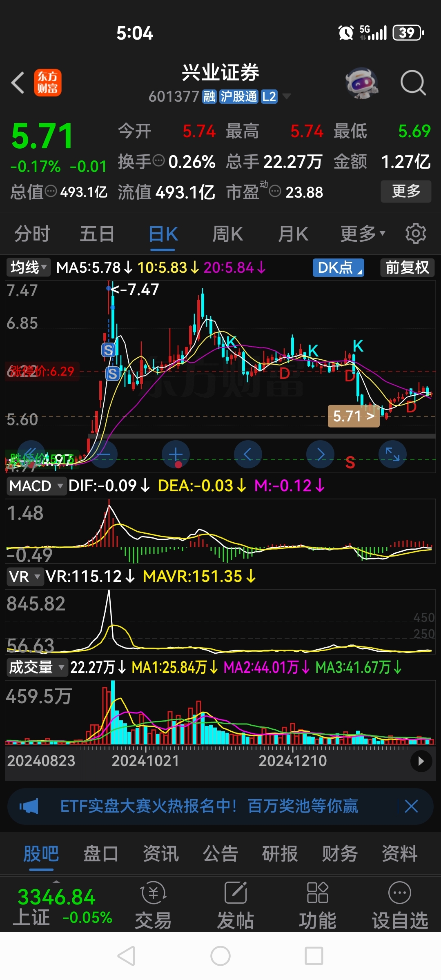This screenshot has width=441, height=980.
Task: Switch to 五日 tab
Action: click(97, 234)
